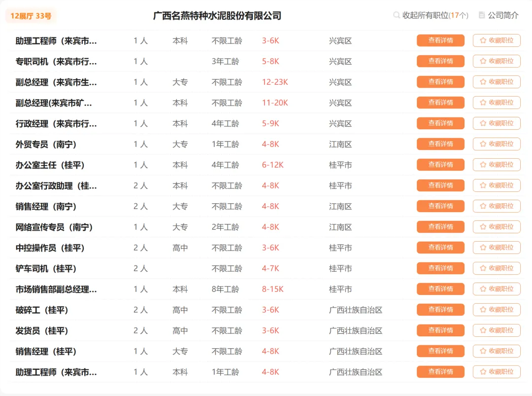This screenshot has height=396, width=532.
Task: Favorite the 专职司机 position via its star
Action: [497, 61]
